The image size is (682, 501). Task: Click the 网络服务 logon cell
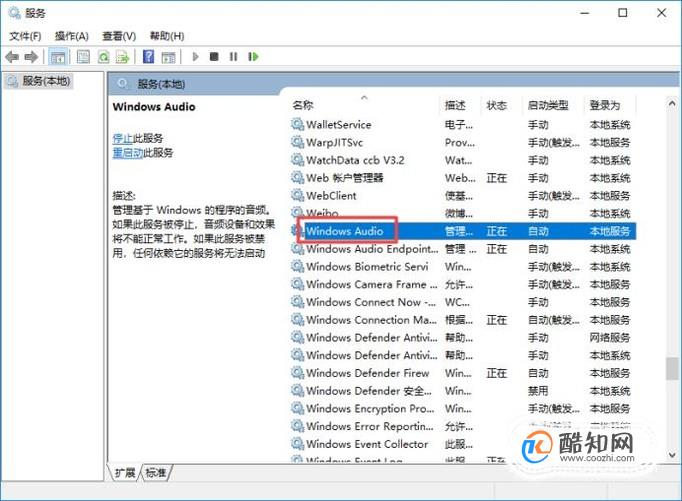[x=610, y=337]
